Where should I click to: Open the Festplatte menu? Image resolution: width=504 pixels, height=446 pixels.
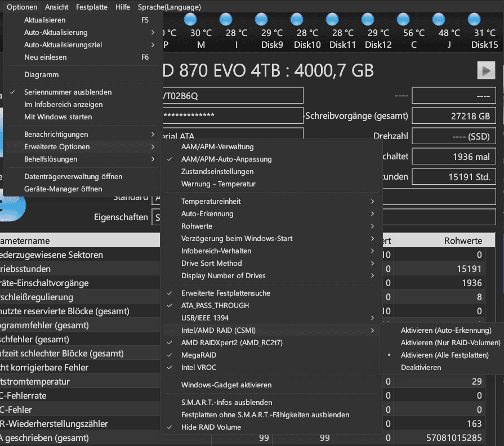(x=92, y=7)
